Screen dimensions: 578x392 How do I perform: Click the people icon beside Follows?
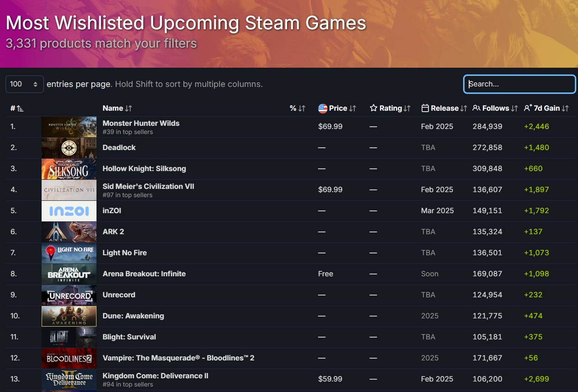(476, 108)
